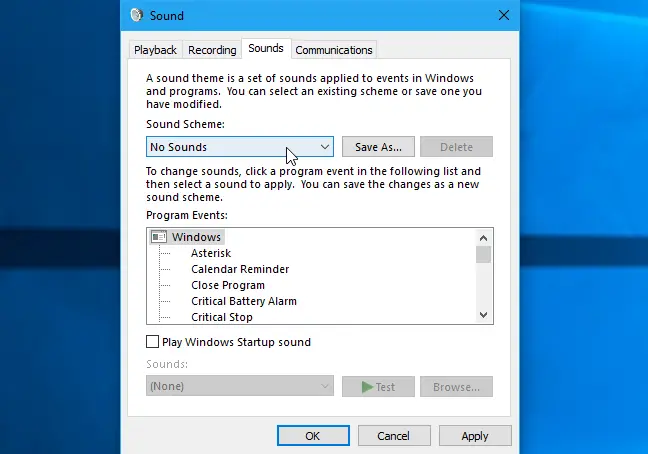Open the Recording tab

pyautogui.click(x=212, y=50)
